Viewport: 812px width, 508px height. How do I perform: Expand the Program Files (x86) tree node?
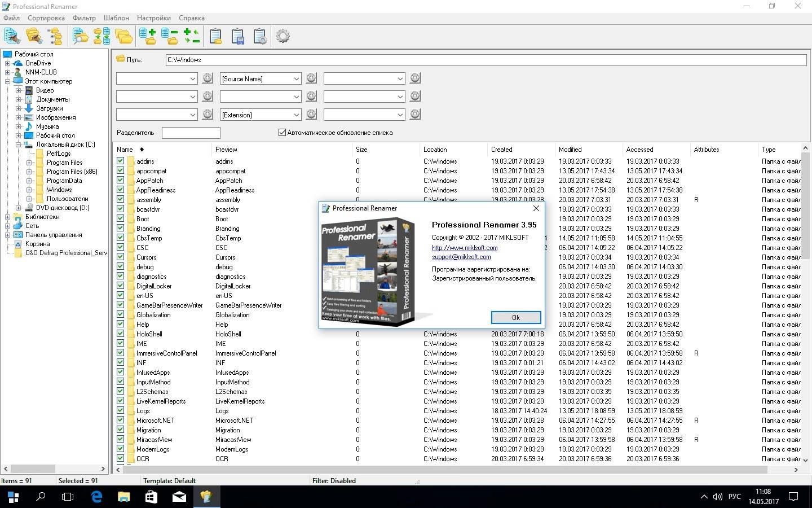[x=29, y=172]
